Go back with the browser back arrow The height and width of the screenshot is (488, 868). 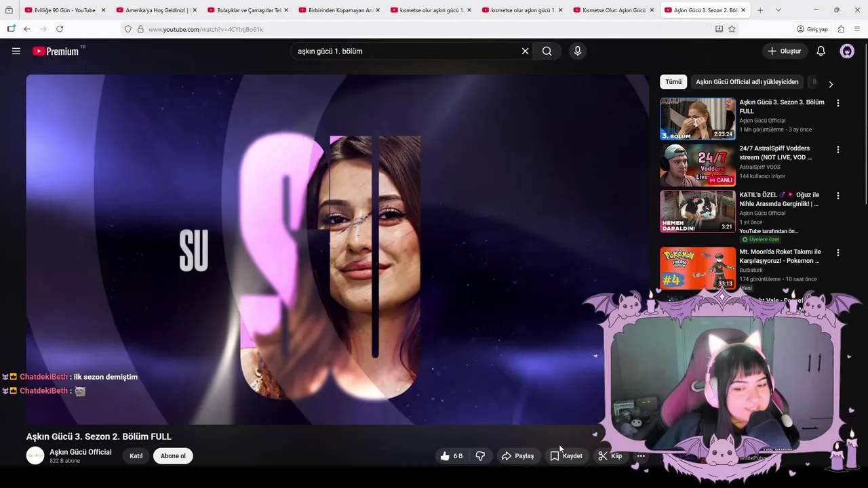pos(27,29)
